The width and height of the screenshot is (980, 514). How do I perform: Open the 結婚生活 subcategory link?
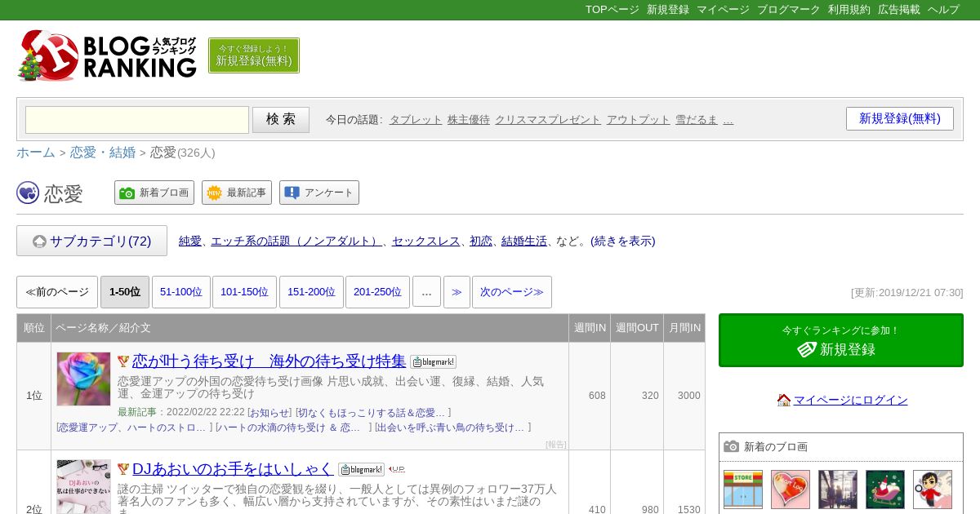click(x=524, y=241)
